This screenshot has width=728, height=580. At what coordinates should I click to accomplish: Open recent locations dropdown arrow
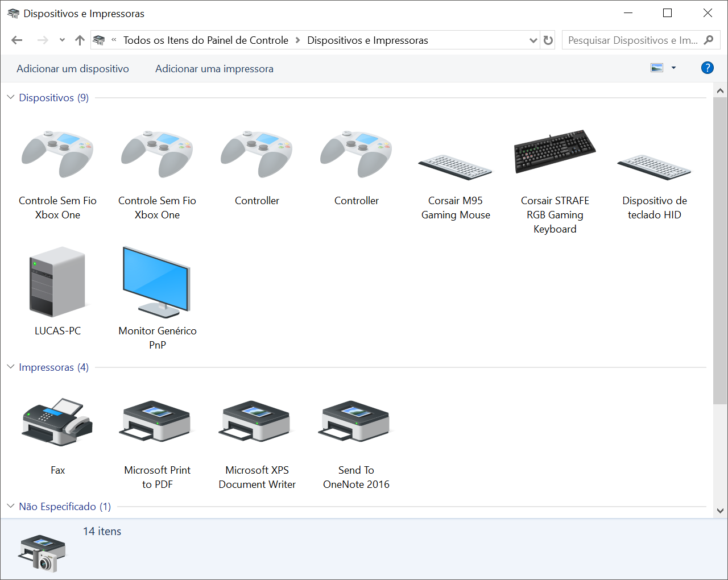(62, 40)
